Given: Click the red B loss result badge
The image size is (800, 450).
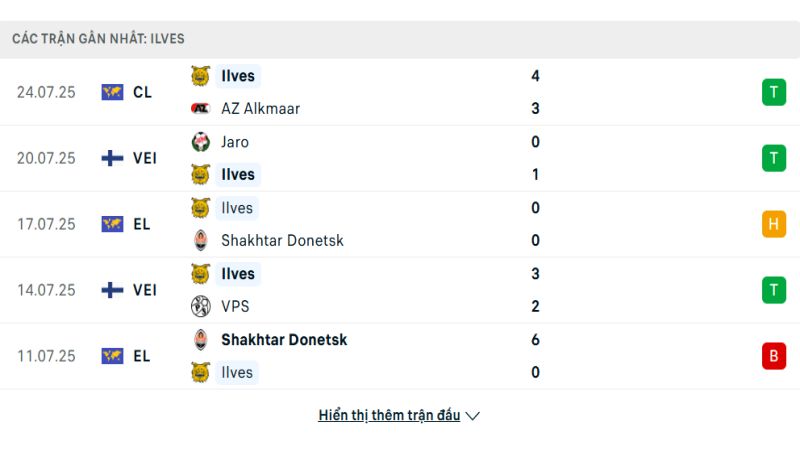Looking at the screenshot, I should (774, 356).
